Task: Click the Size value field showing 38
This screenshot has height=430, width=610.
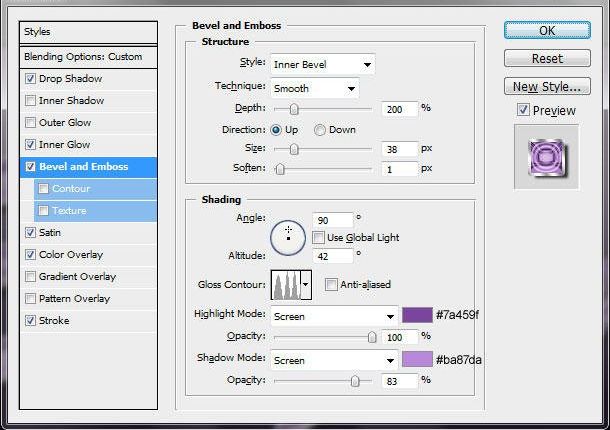Action: 400,149
